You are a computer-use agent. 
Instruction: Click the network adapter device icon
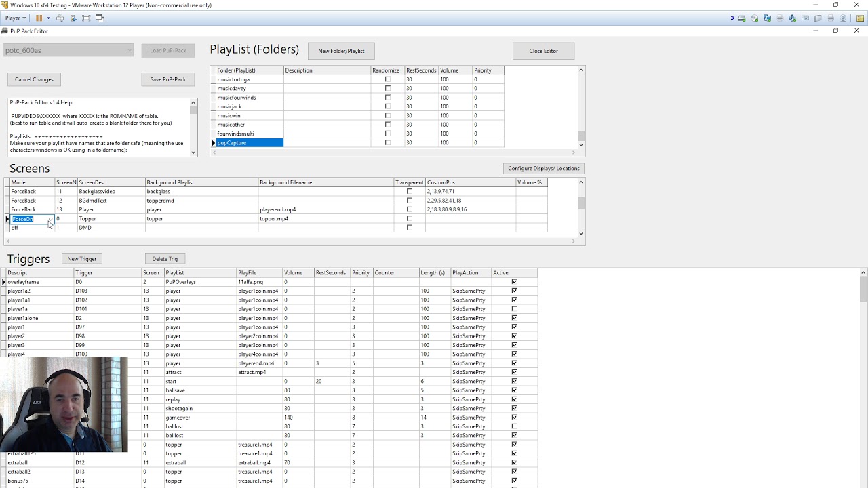767,18
